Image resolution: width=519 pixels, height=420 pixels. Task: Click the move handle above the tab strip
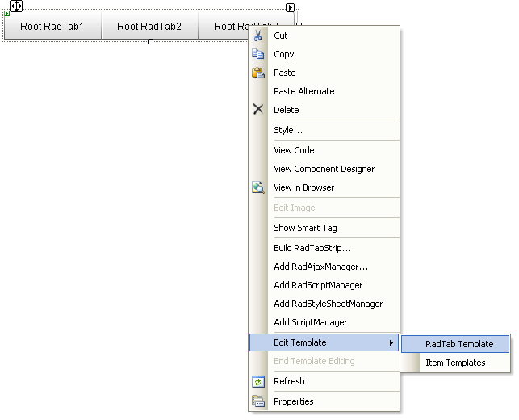(17, 6)
